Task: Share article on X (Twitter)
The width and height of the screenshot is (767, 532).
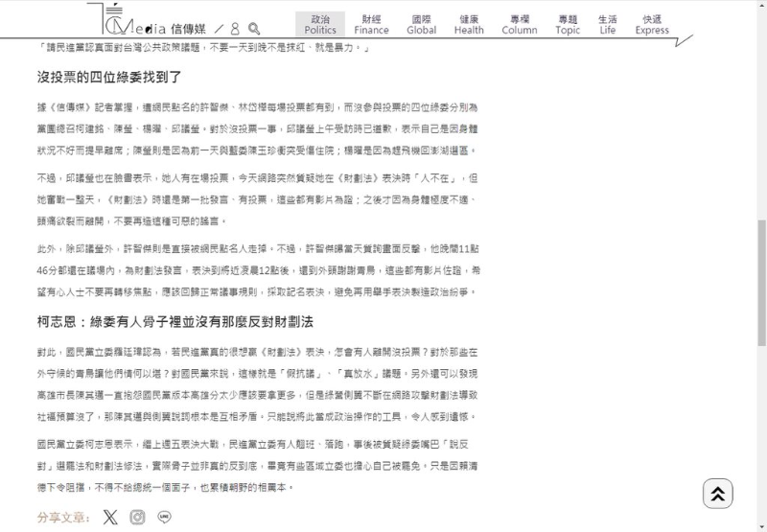Action: pos(111,518)
